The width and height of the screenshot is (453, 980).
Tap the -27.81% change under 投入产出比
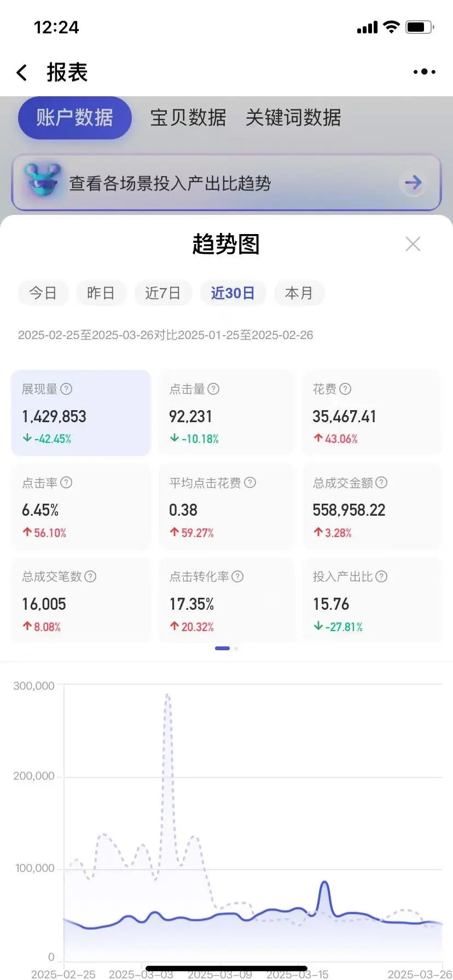click(x=338, y=627)
